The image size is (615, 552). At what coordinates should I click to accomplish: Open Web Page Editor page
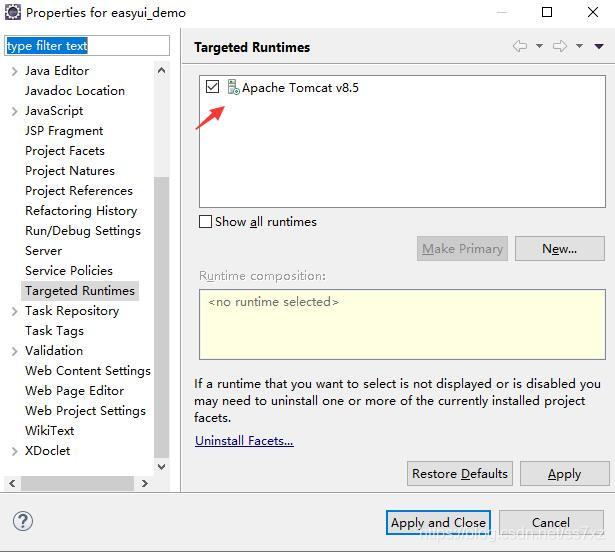(75, 391)
